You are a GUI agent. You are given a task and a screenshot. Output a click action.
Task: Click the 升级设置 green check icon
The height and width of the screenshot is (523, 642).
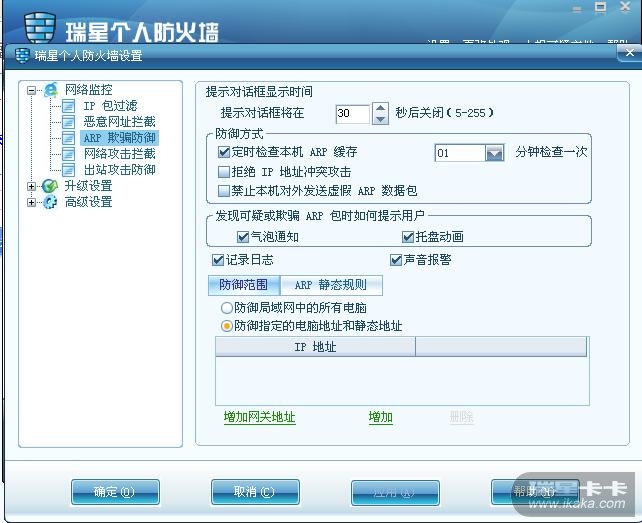[50, 186]
